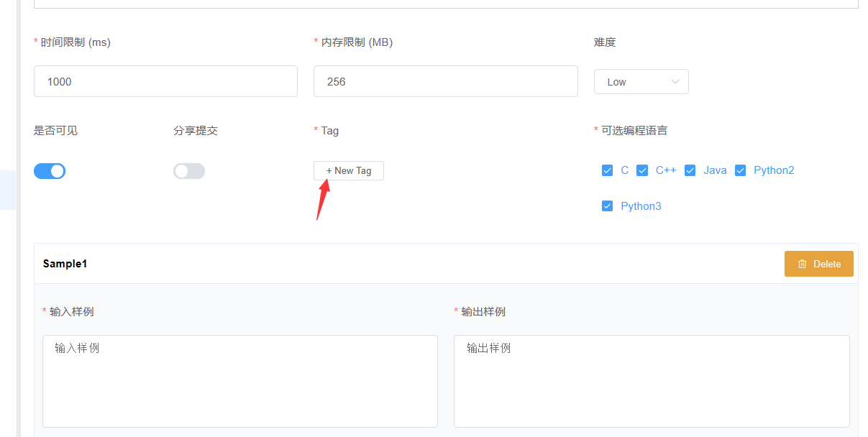The height and width of the screenshot is (437, 868).
Task: Uncheck the Python2 language checkbox
Action: click(740, 170)
